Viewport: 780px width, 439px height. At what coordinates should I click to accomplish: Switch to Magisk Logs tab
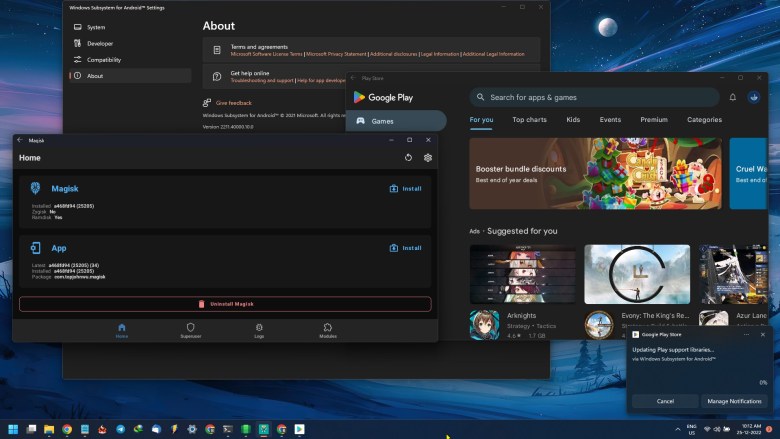tap(259, 330)
